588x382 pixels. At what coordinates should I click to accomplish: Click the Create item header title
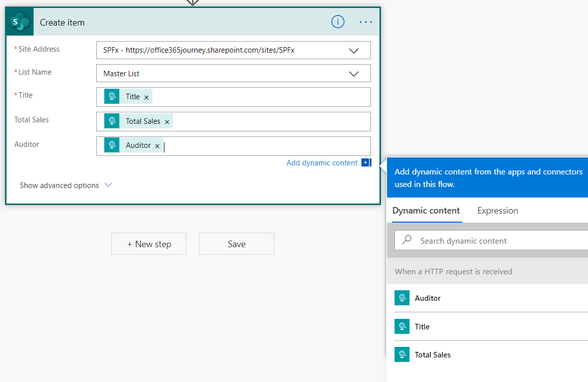(62, 23)
